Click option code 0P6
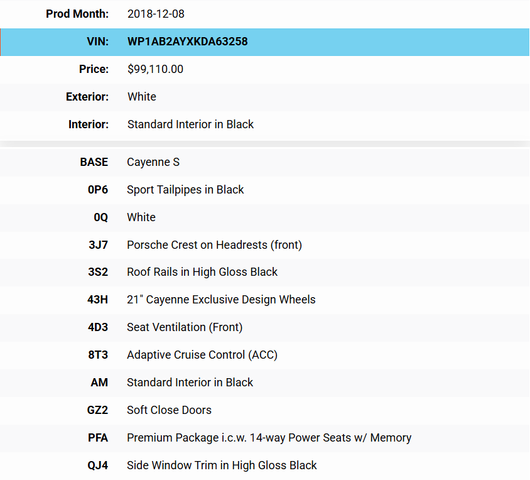This screenshot has width=530, height=480. coord(98,190)
